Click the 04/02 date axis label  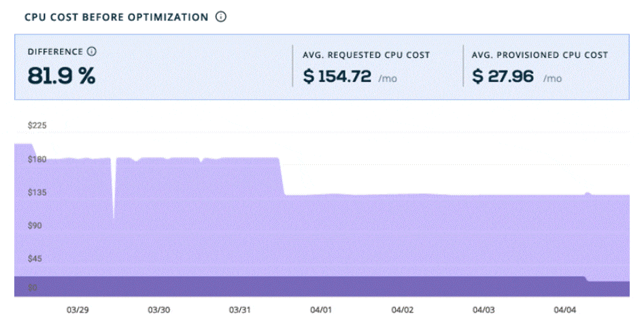(402, 310)
